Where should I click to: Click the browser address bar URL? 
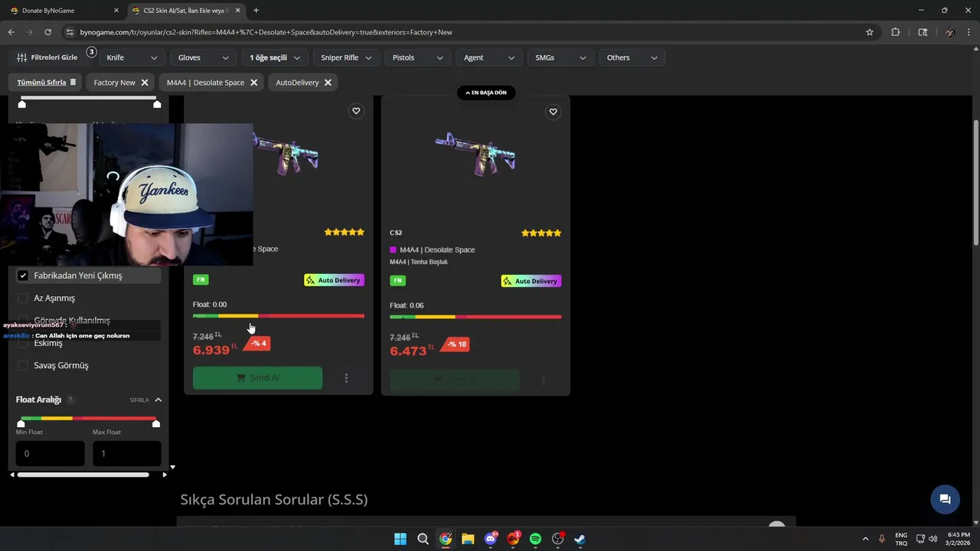click(266, 32)
